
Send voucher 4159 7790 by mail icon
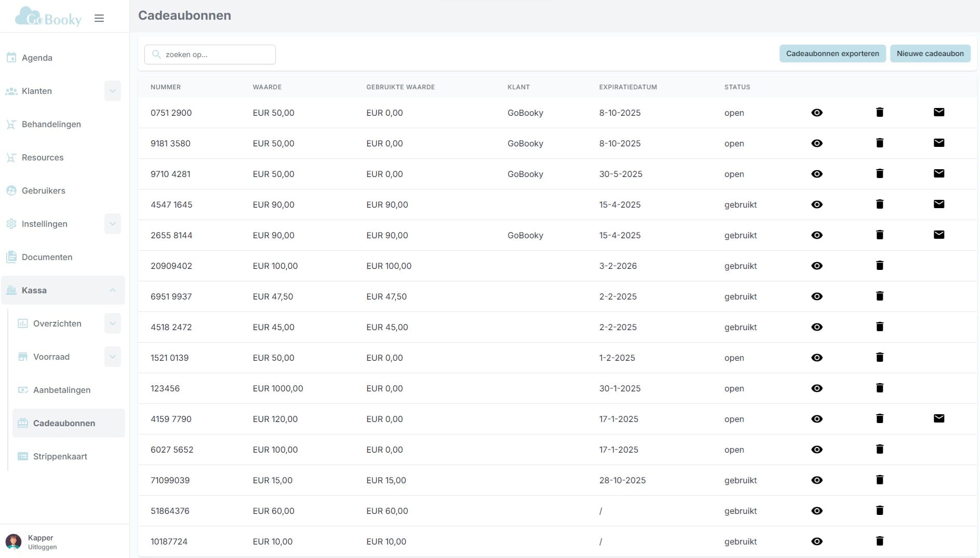click(938, 418)
